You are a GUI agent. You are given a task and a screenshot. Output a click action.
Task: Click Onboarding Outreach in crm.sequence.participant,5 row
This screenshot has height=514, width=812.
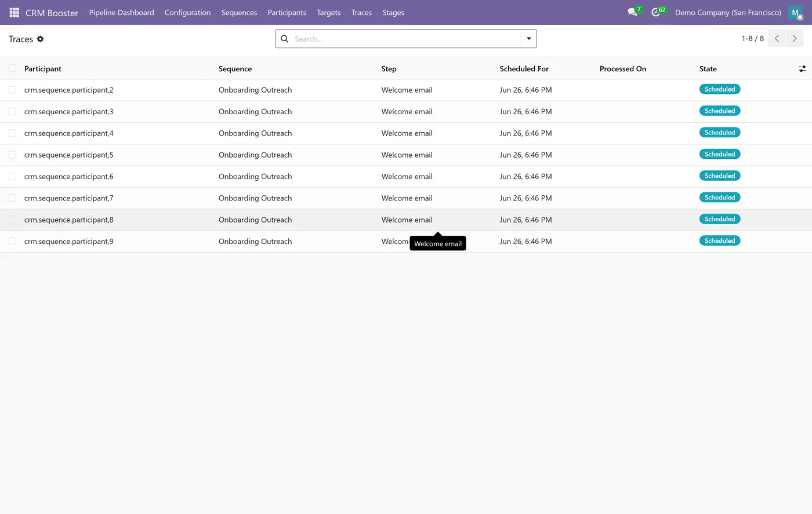(255, 155)
